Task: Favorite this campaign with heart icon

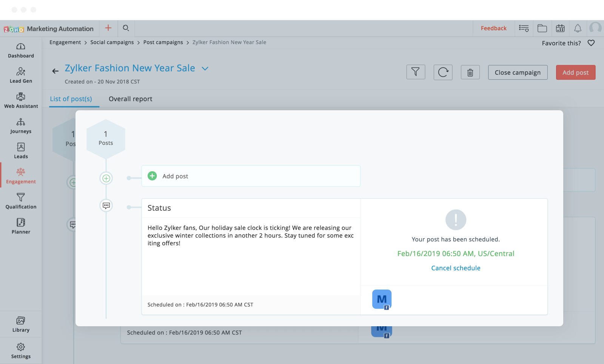Action: 591,43
